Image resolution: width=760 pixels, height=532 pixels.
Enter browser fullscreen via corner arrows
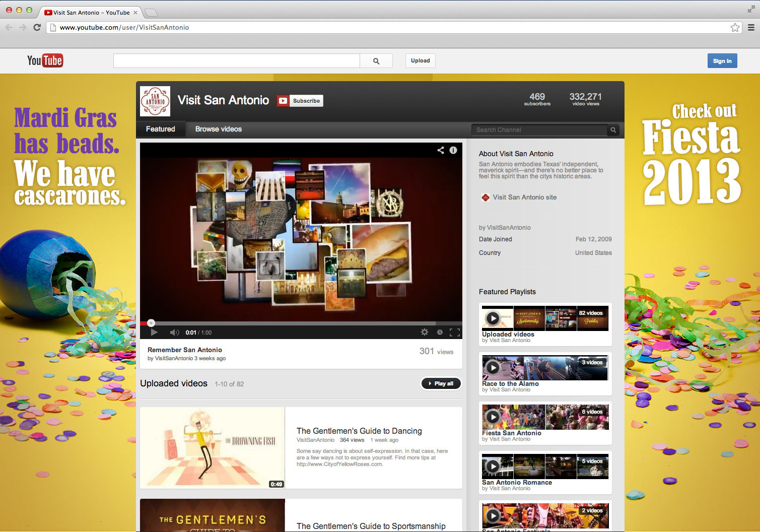coord(751,9)
